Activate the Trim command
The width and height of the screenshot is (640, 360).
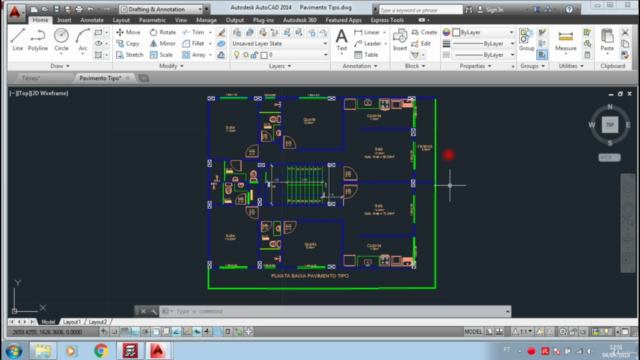click(193, 32)
